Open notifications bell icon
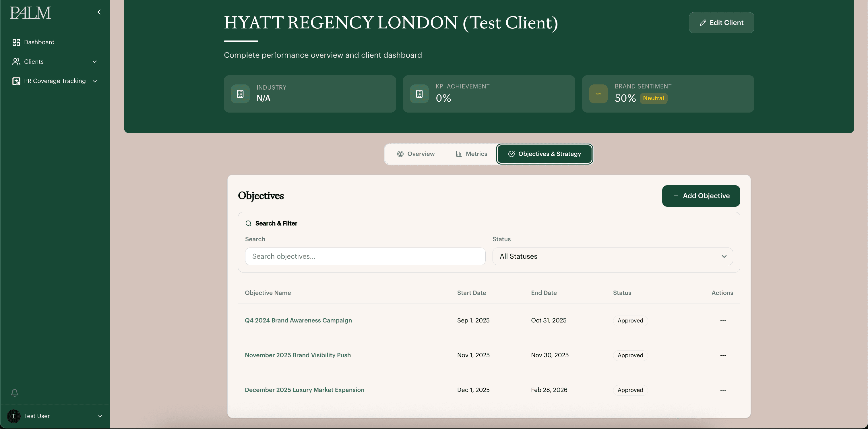 pos(14,393)
